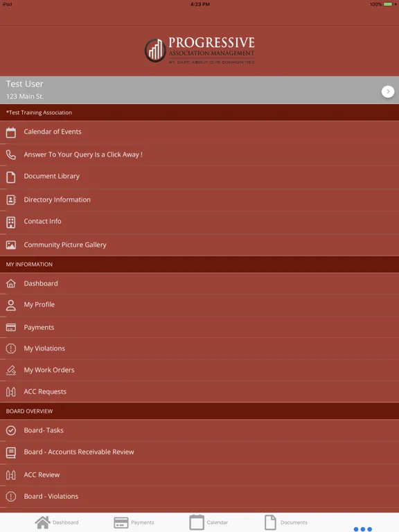Image resolution: width=399 pixels, height=532 pixels.
Task: Open the Calendar bottom tab
Action: [209, 522]
